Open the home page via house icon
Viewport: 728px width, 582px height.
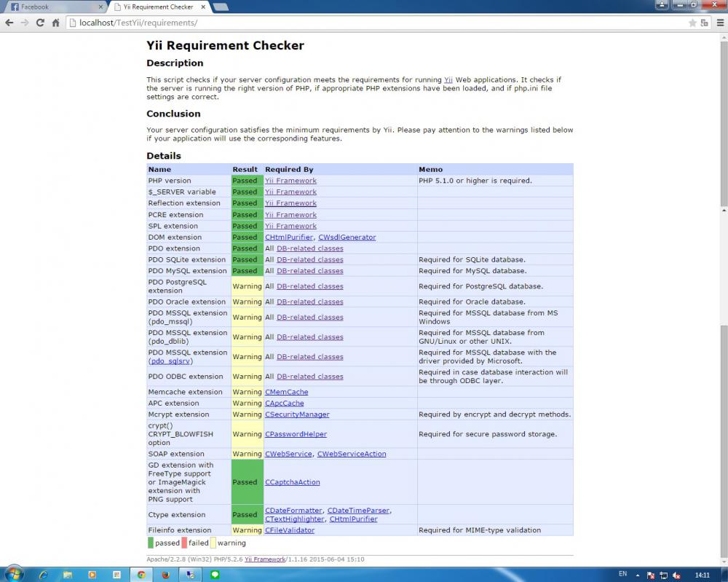click(56, 23)
